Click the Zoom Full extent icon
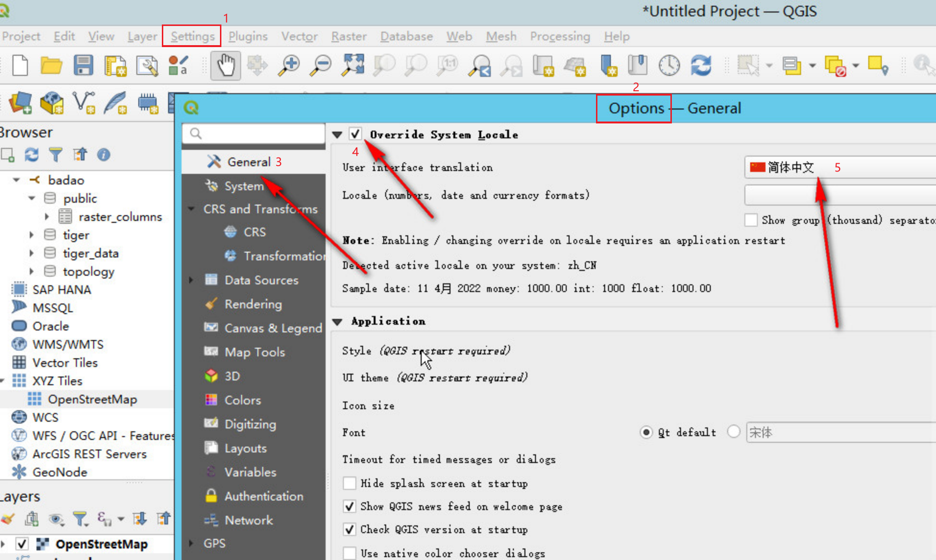Image resolution: width=936 pixels, height=560 pixels. pyautogui.click(x=353, y=65)
